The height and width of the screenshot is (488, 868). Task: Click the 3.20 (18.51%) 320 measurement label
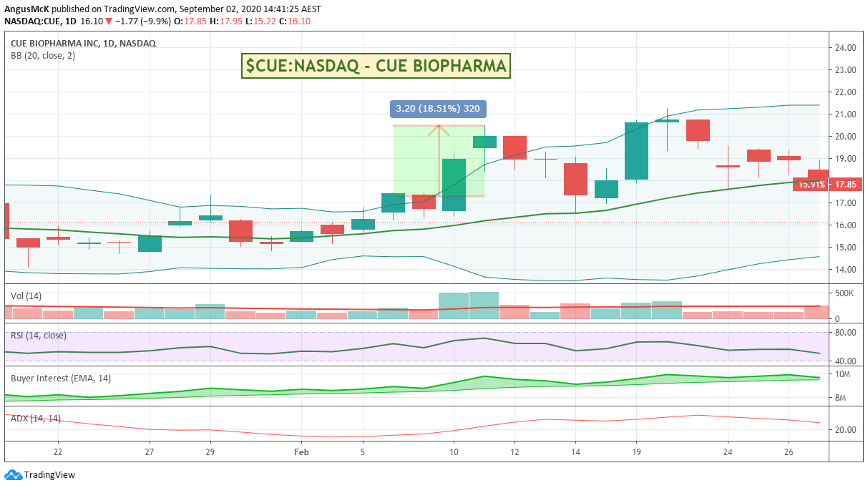point(438,109)
